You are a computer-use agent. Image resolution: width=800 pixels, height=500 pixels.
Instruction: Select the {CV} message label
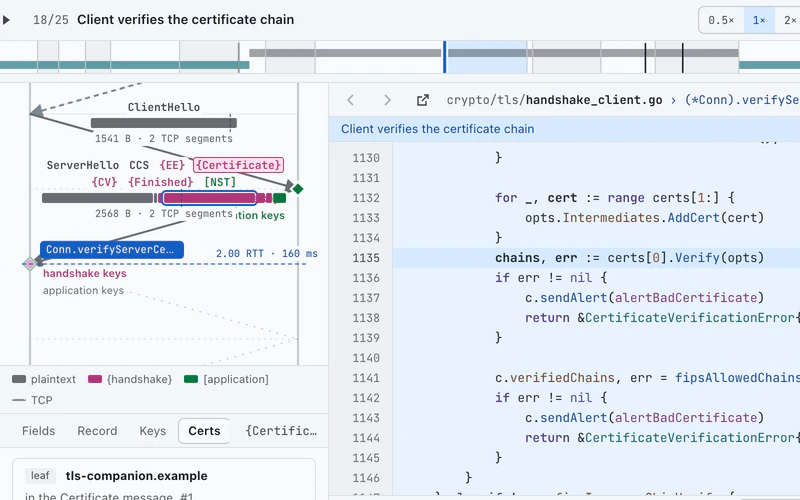[105, 182]
